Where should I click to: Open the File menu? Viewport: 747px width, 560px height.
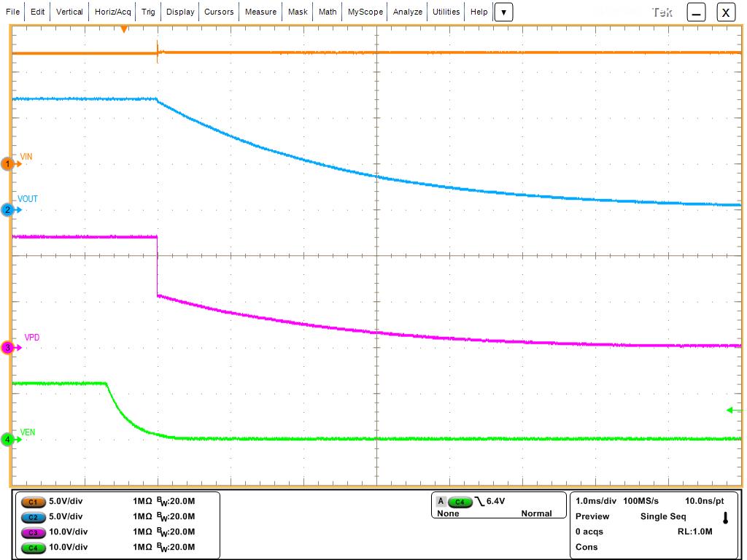point(13,12)
